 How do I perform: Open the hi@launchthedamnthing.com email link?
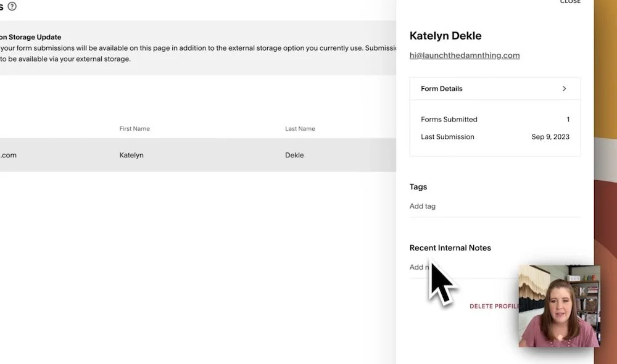click(x=465, y=56)
